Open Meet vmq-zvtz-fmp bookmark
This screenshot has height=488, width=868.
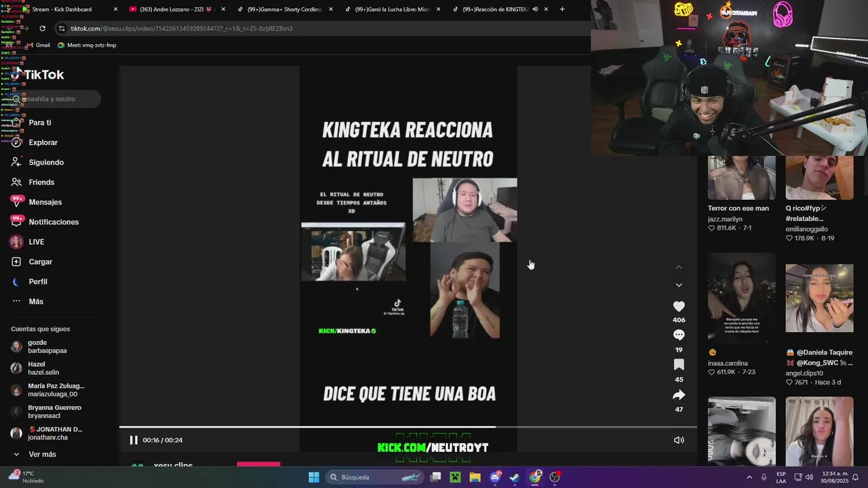[87, 45]
